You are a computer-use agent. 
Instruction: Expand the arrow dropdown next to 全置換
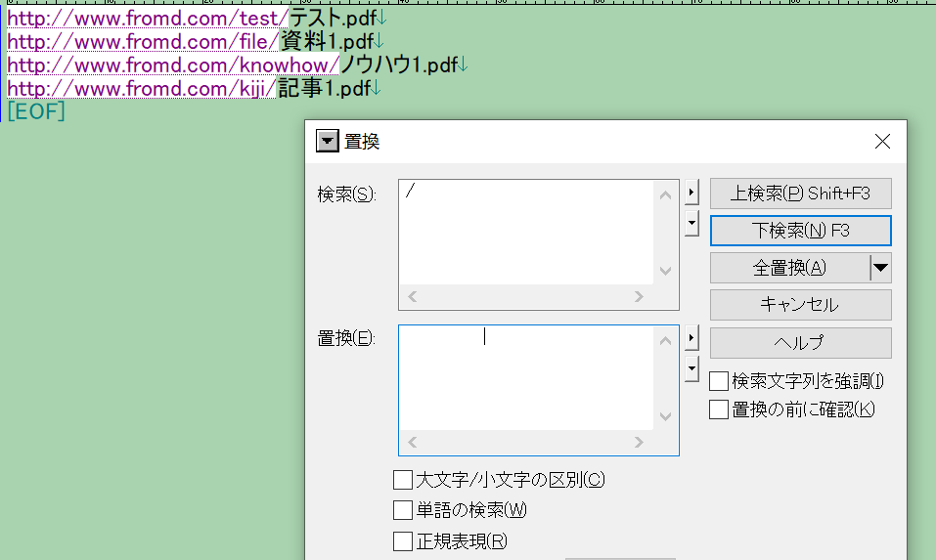click(x=880, y=268)
